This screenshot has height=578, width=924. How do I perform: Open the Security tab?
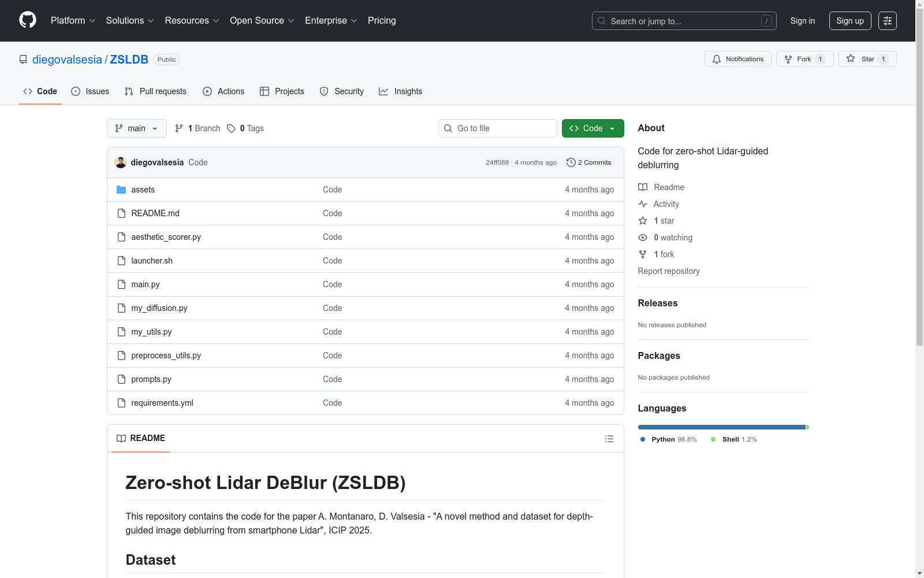coord(342,91)
